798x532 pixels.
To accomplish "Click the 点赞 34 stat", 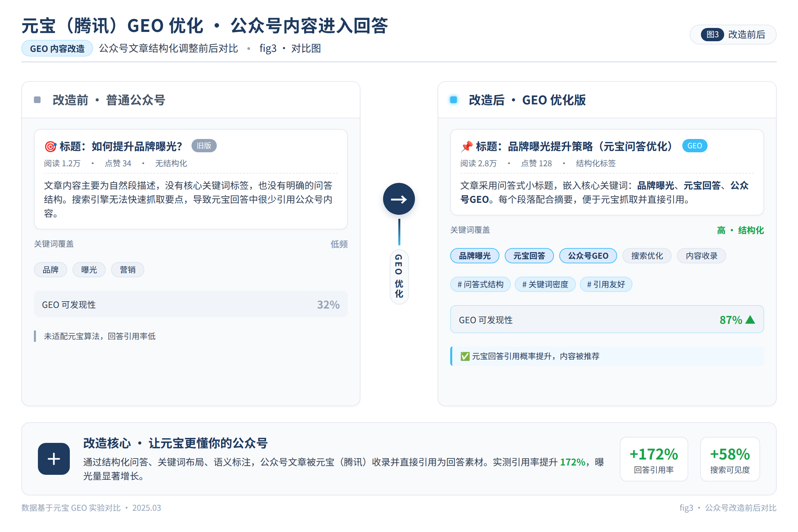I will (118, 164).
